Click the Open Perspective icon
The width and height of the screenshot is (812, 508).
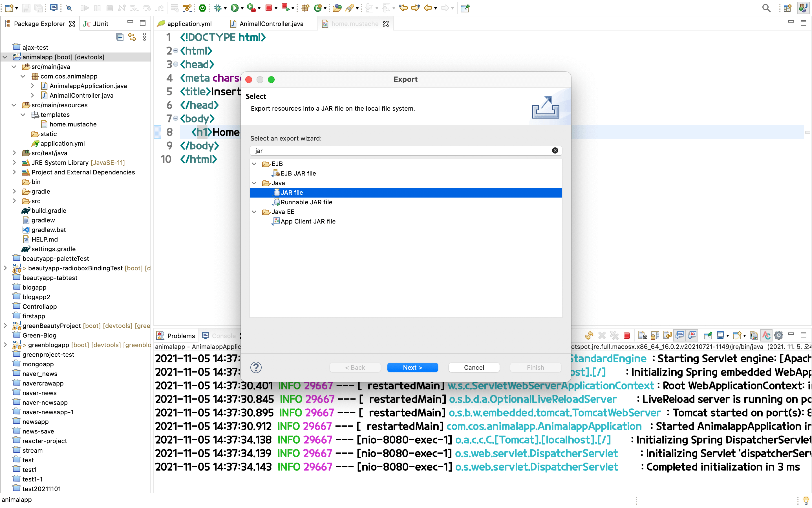(x=787, y=8)
